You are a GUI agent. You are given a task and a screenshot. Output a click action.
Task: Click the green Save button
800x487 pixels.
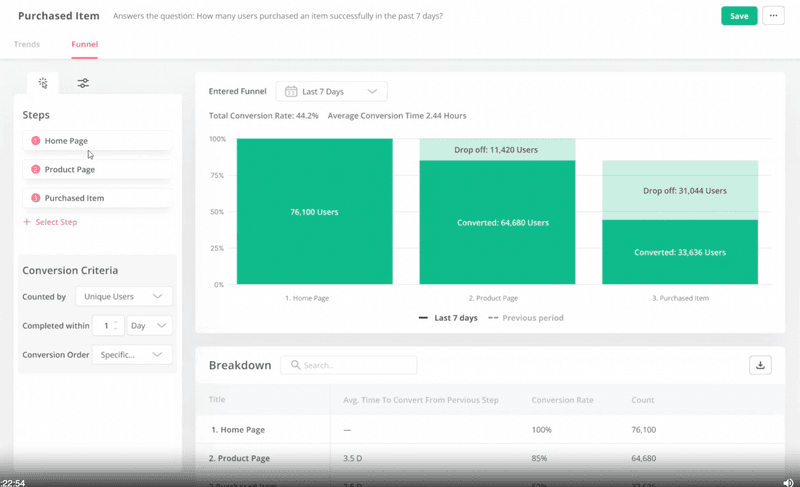click(x=738, y=16)
